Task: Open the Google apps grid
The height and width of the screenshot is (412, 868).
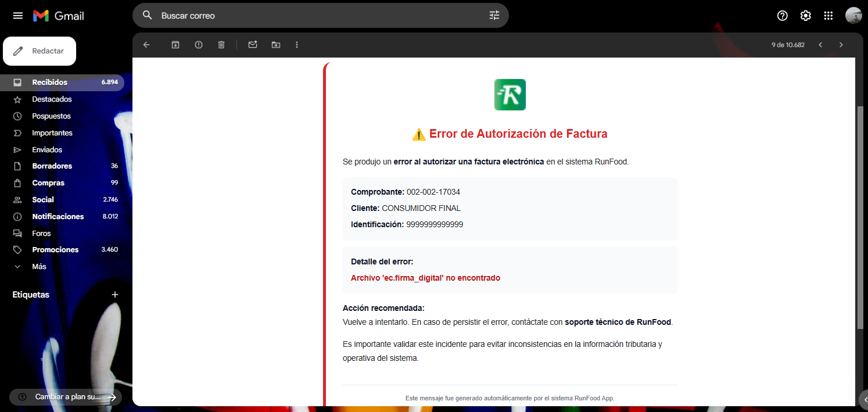Action: coord(828,16)
